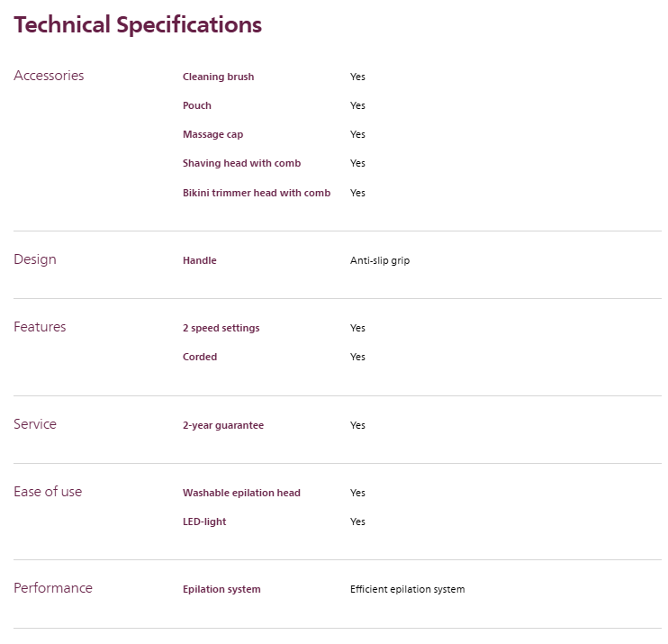This screenshot has width=668, height=644.
Task: Click the Pouch spec label
Action: (197, 105)
